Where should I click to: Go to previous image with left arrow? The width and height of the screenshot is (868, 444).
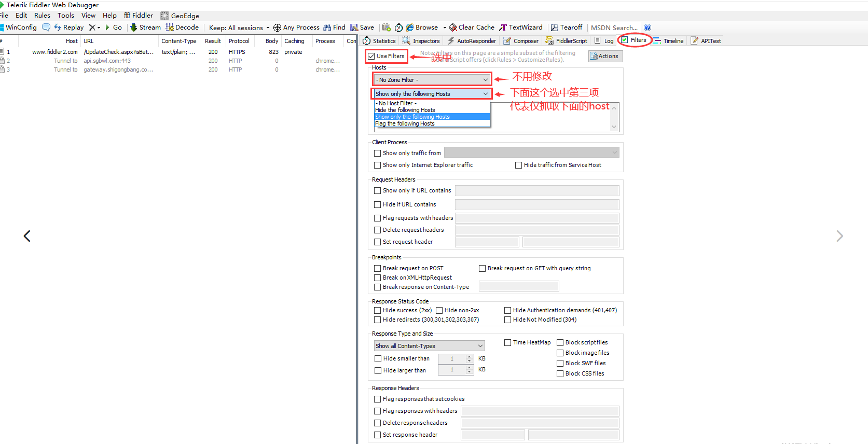tap(27, 236)
